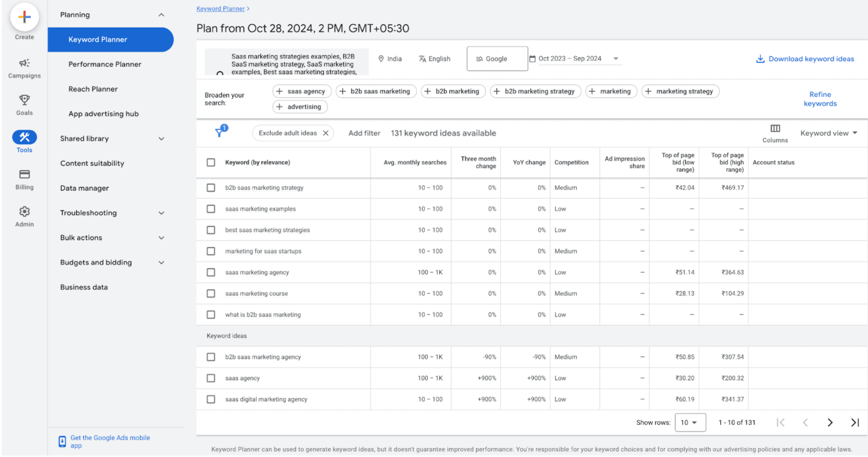Go to the previous page arrow

[805, 422]
